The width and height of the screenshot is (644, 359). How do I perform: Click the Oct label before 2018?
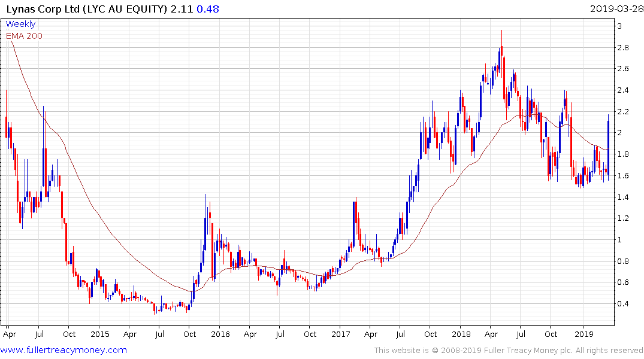430,334
